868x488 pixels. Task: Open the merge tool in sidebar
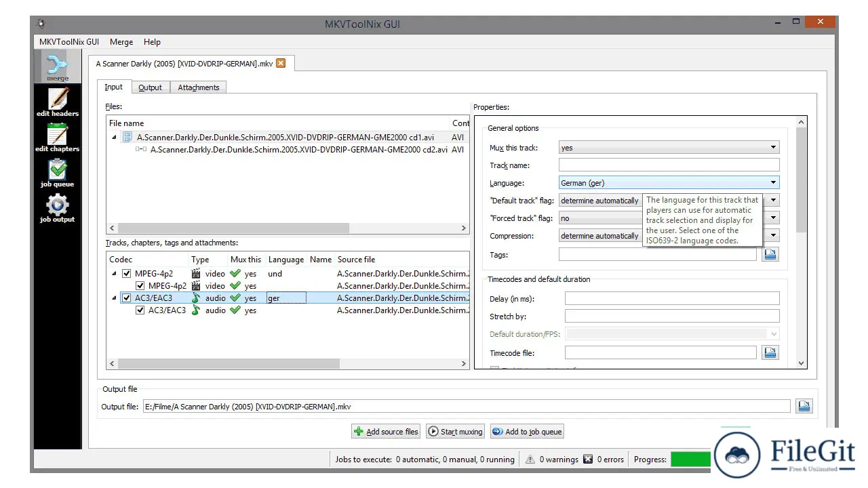coord(58,66)
